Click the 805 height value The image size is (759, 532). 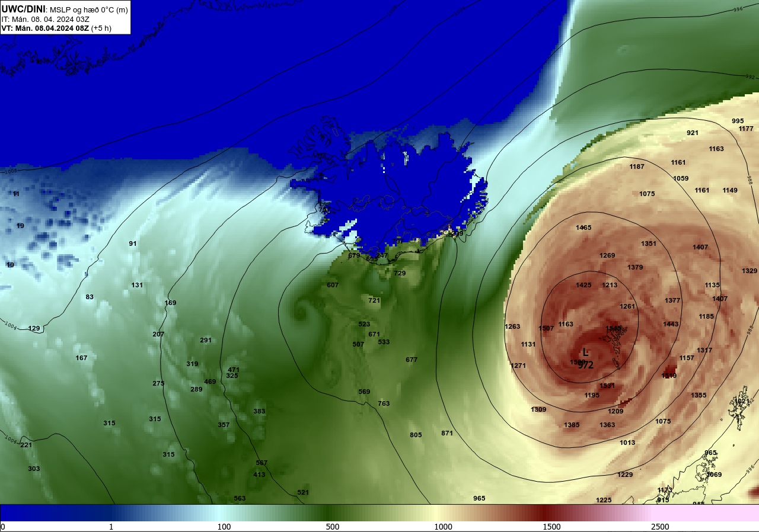click(x=416, y=435)
